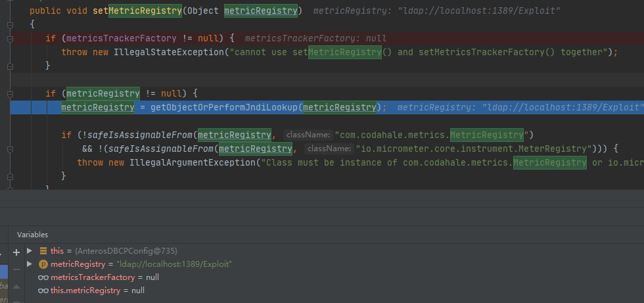This screenshot has width=644, height=303.
Task: Toggle fold on 'metricRegistry != null' if block
Action: click(10, 93)
